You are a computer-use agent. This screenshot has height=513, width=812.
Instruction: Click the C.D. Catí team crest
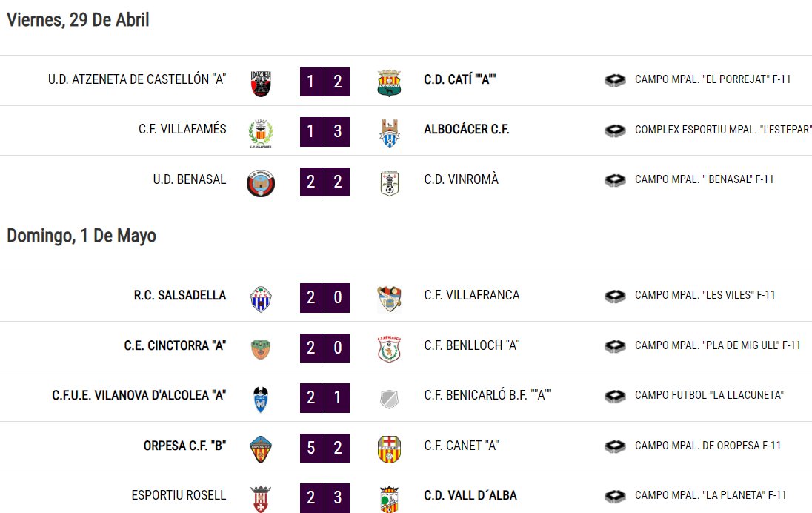click(389, 83)
